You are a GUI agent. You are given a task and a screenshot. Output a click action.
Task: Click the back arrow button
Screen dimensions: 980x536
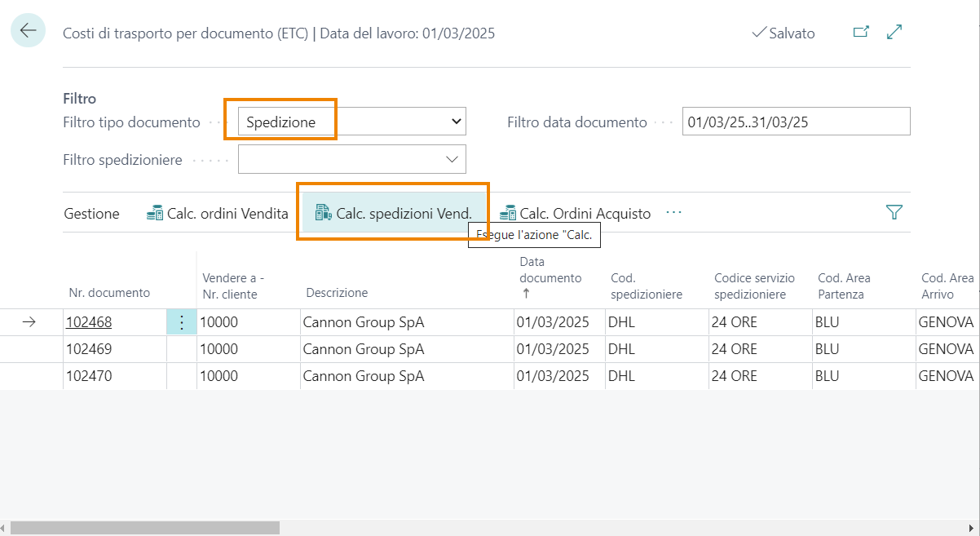click(x=29, y=31)
